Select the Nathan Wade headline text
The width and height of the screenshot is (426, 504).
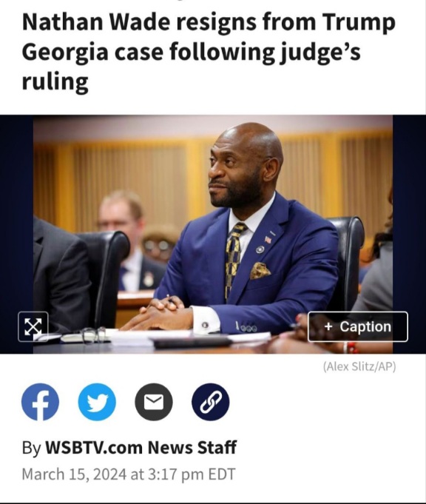[209, 51]
